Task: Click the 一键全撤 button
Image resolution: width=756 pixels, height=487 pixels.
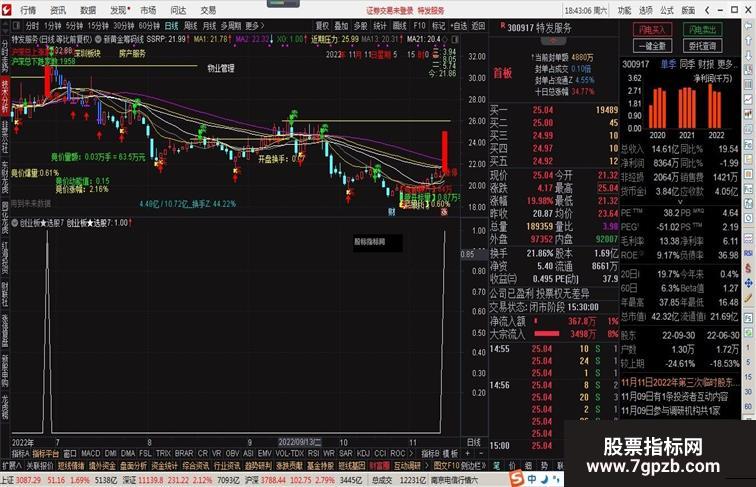Action: pyautogui.click(x=652, y=46)
